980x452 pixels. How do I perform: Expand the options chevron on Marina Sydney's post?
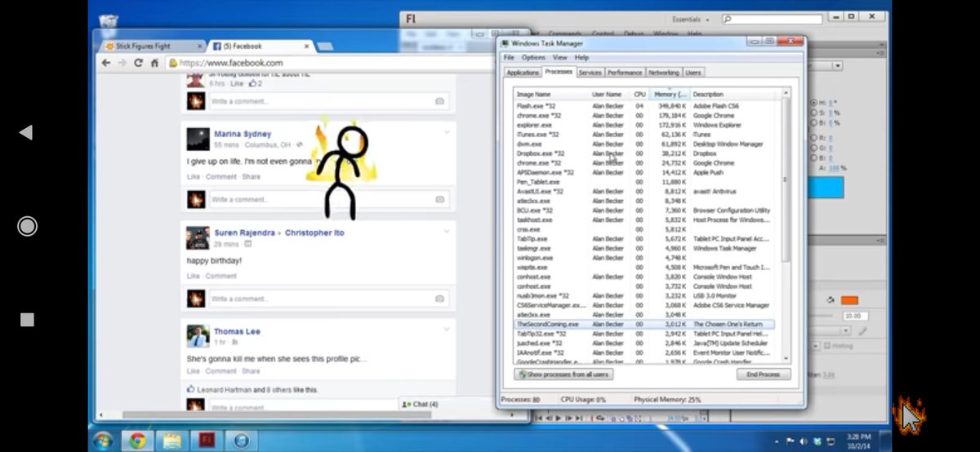pos(447,132)
